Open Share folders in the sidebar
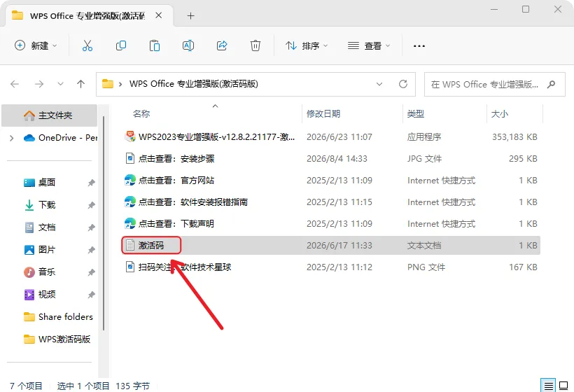 [x=59, y=317]
